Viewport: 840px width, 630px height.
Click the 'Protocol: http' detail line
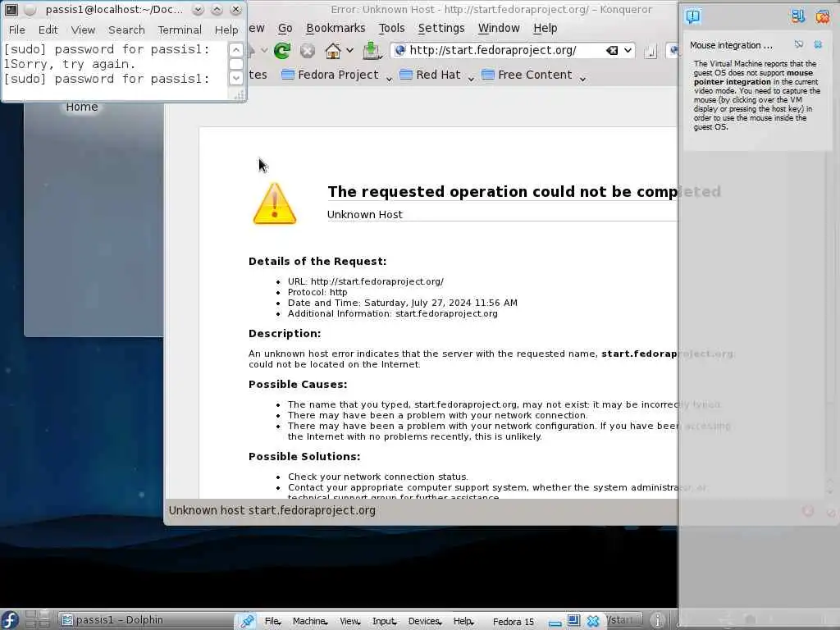pos(317,292)
